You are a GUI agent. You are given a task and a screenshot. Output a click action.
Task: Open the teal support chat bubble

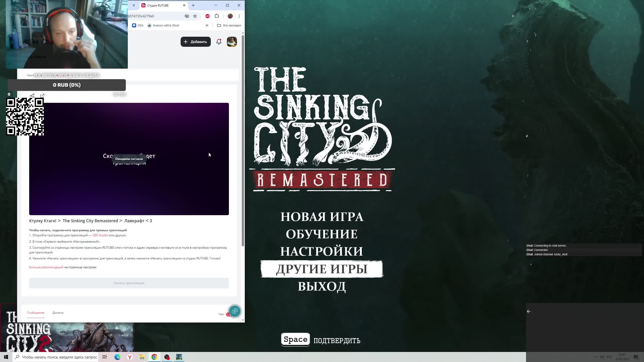point(234,311)
